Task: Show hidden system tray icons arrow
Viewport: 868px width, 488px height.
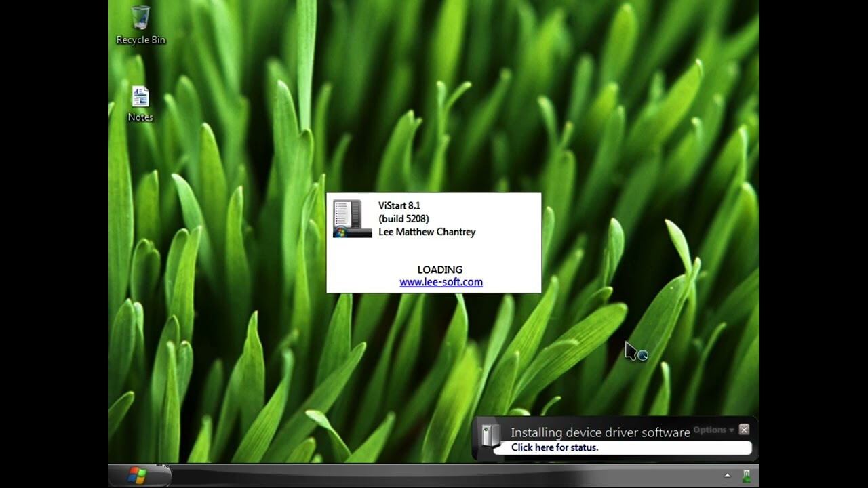Action: 728,476
